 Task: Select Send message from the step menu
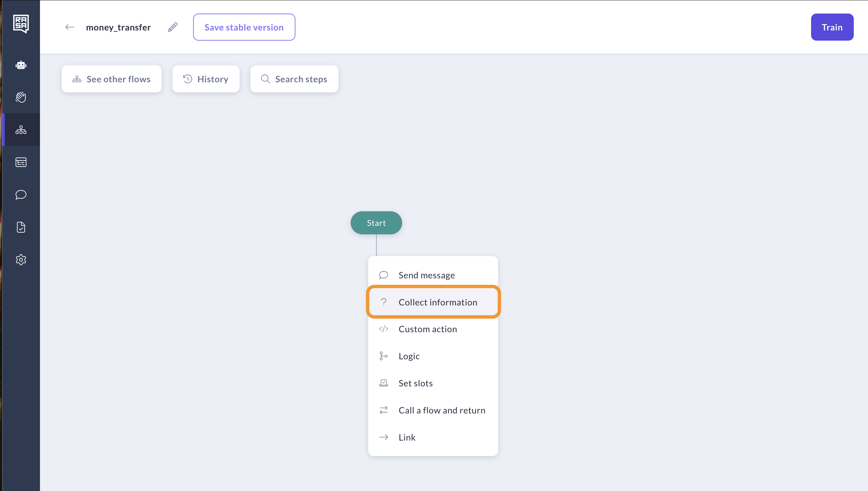pos(426,275)
